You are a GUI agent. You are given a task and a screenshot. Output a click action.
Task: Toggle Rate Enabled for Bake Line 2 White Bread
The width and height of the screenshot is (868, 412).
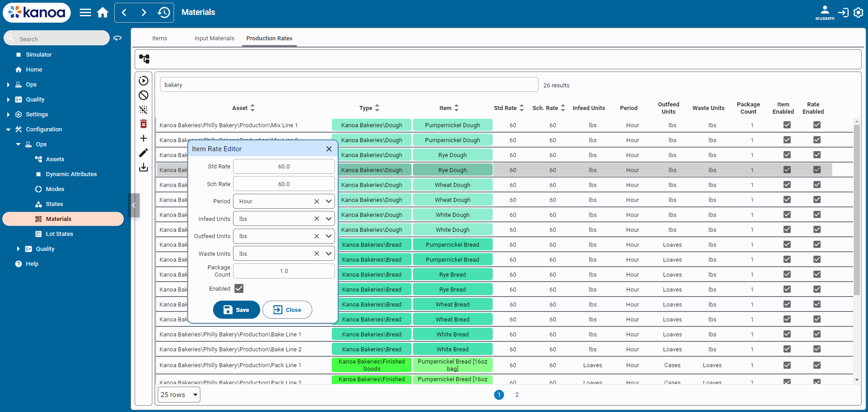(817, 349)
